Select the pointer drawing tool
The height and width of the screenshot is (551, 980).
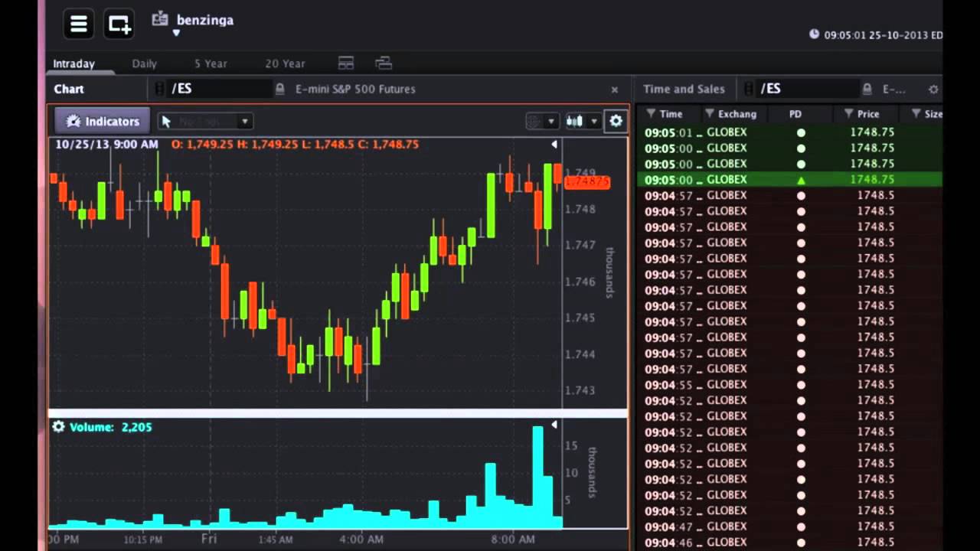(x=166, y=121)
